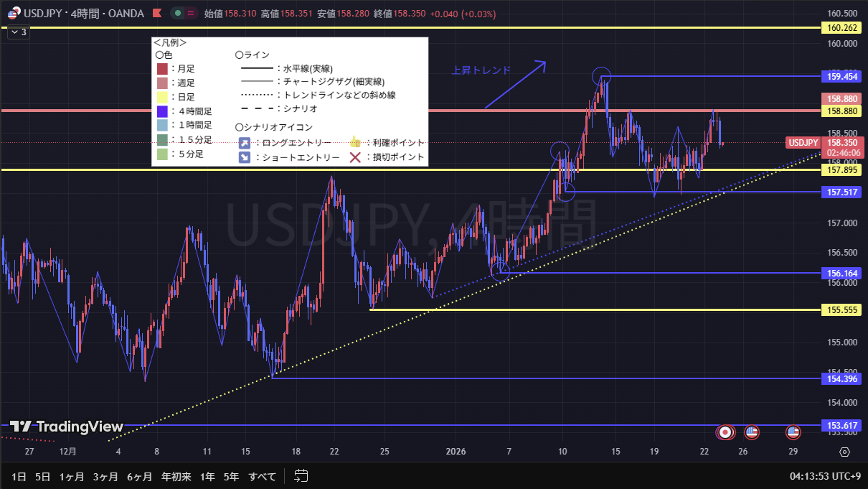Select the 3ヶ月 time range
This screenshot has width=868, height=489.
pyautogui.click(x=105, y=476)
